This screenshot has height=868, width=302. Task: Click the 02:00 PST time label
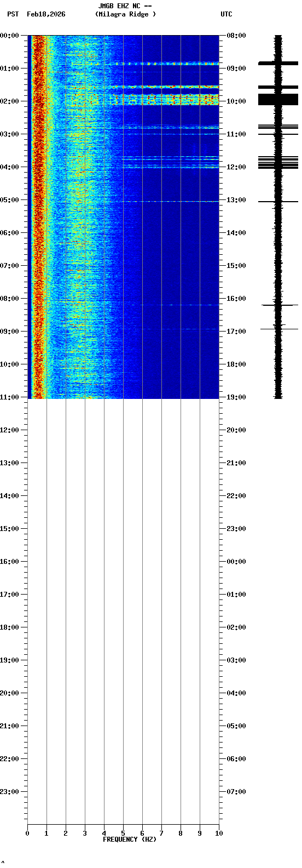(x=9, y=101)
